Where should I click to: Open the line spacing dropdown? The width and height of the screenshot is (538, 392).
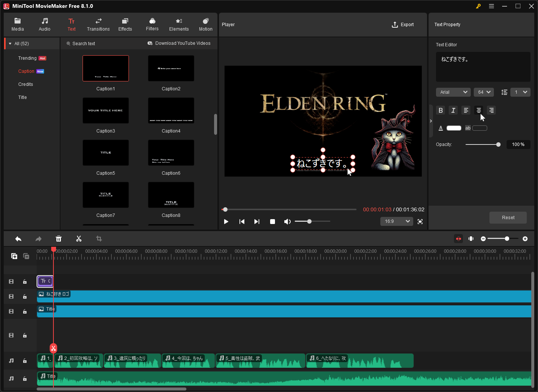(520, 92)
